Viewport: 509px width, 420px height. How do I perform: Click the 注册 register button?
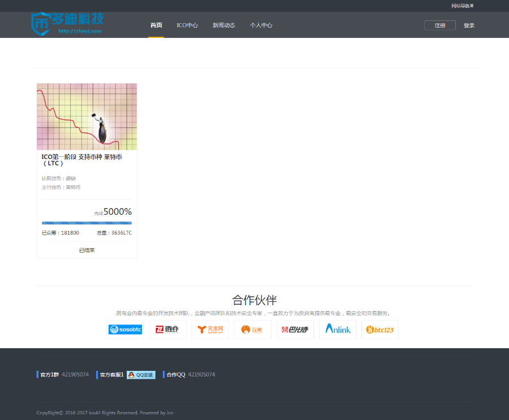point(439,25)
